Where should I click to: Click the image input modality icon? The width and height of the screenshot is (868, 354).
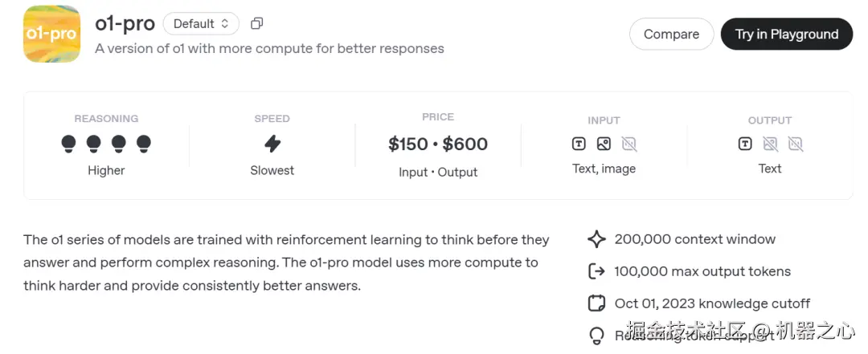tap(604, 144)
